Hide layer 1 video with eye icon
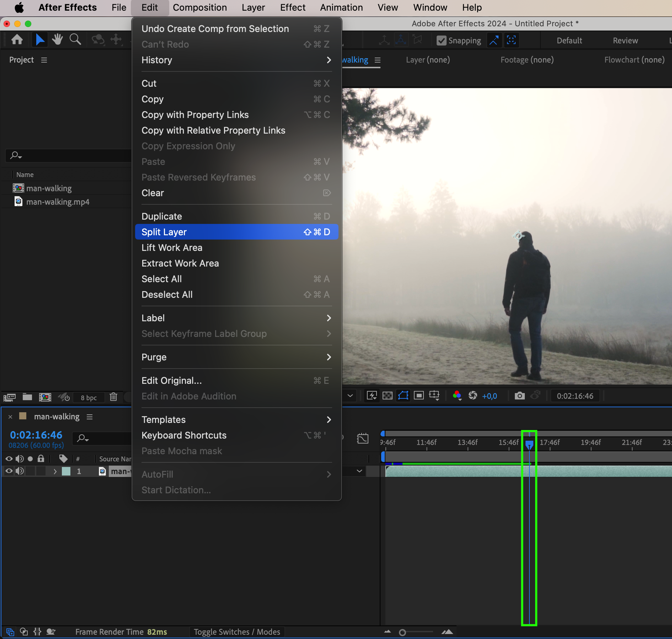The height and width of the screenshot is (639, 672). [9, 471]
